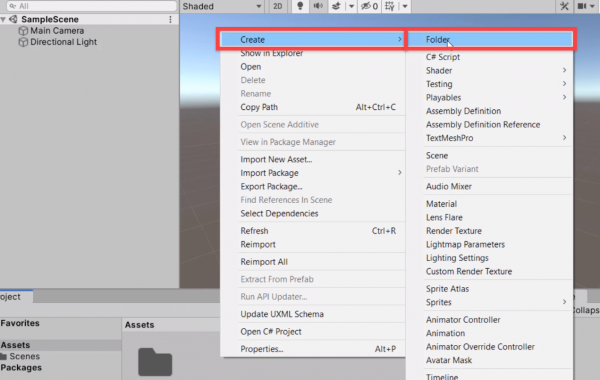Click Export Package...
Viewport: 600px width, 380px height.
pyautogui.click(x=271, y=186)
